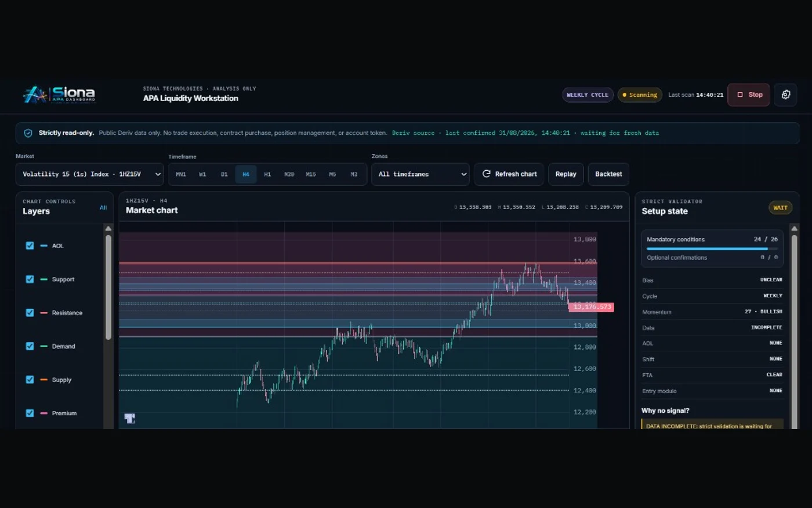Click the Mandatory conditions progress bar
Image resolution: width=812 pixels, height=508 pixels.
[712, 249]
